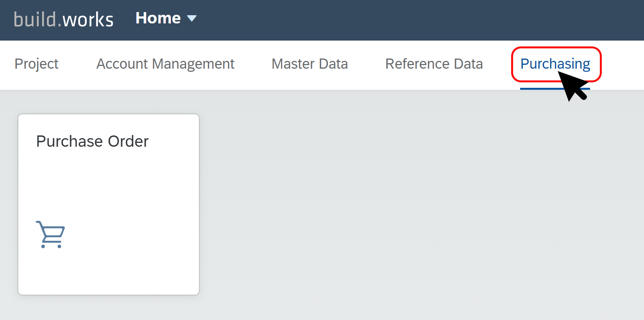
Task: Click the word 'Management' in the tab bar
Action: [x=193, y=64]
